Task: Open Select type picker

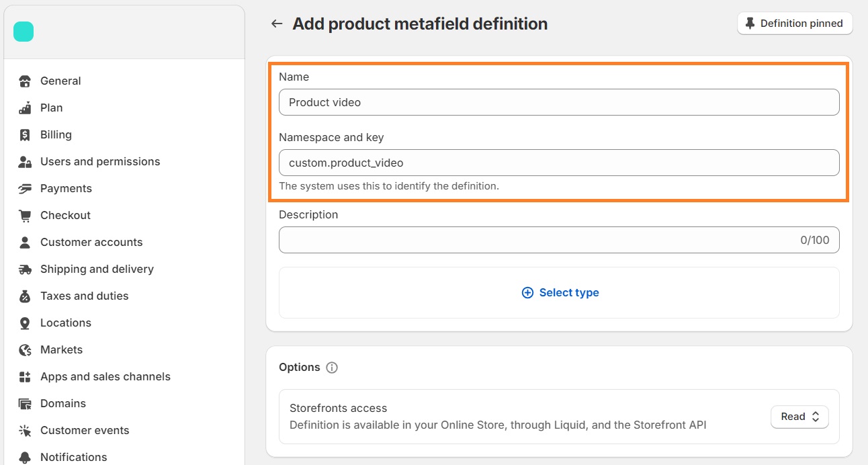Action: pyautogui.click(x=560, y=292)
